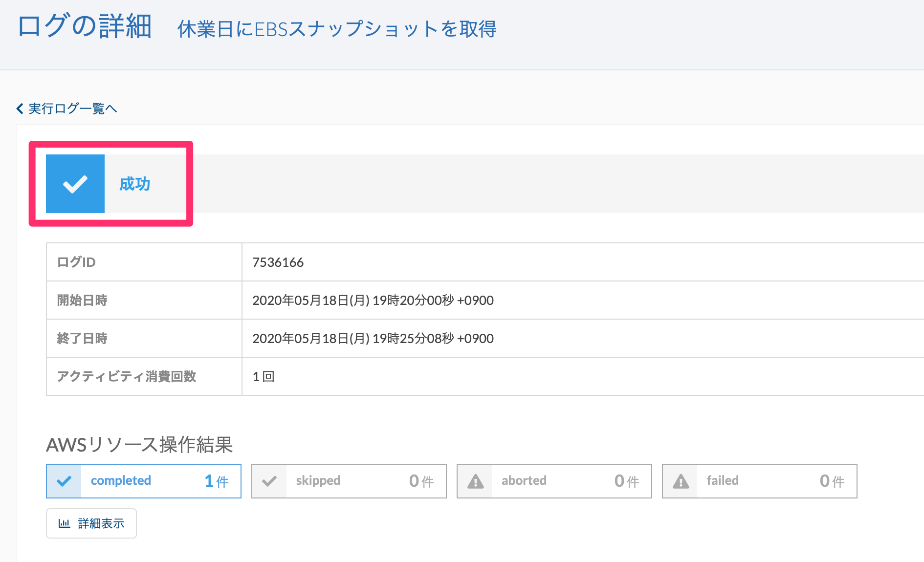Click the back chevron before 実行ログ一覧へ
Image resolution: width=924 pixels, height=562 pixels.
[x=20, y=108]
